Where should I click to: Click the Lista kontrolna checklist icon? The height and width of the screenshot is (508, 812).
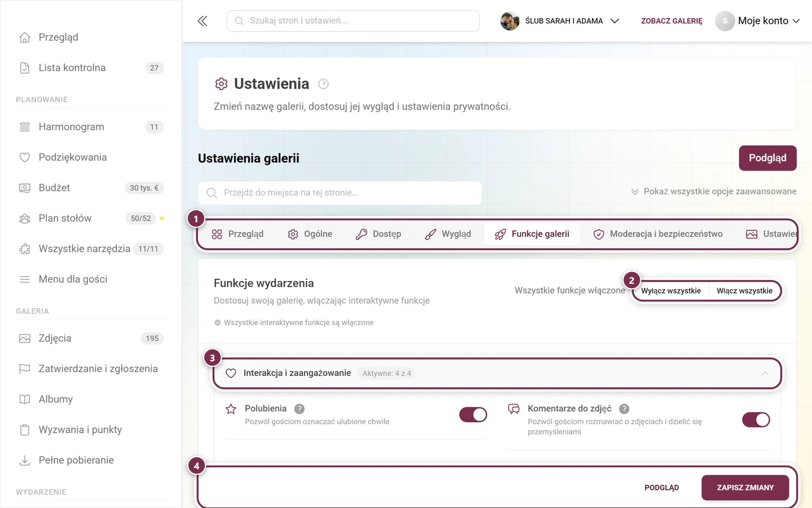(x=25, y=68)
